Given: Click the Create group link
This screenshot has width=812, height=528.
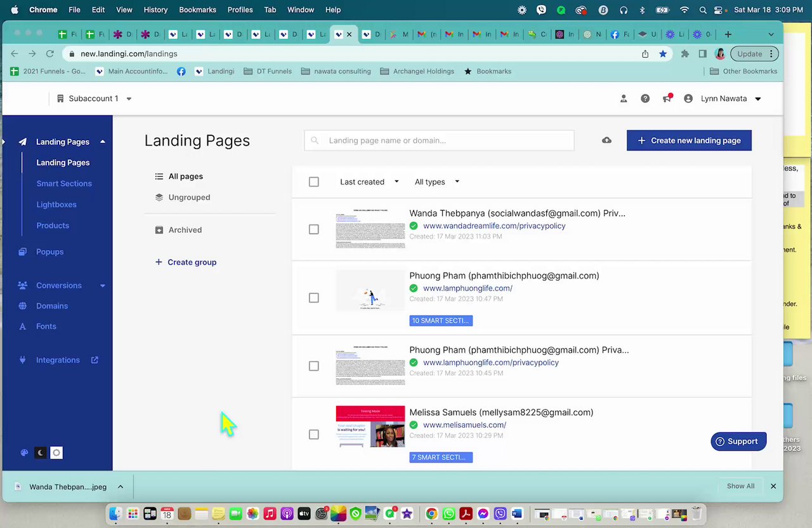Looking at the screenshot, I should point(186,262).
